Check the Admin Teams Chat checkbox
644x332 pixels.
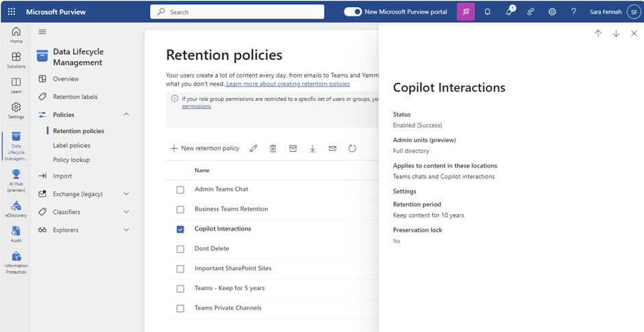[x=180, y=189]
